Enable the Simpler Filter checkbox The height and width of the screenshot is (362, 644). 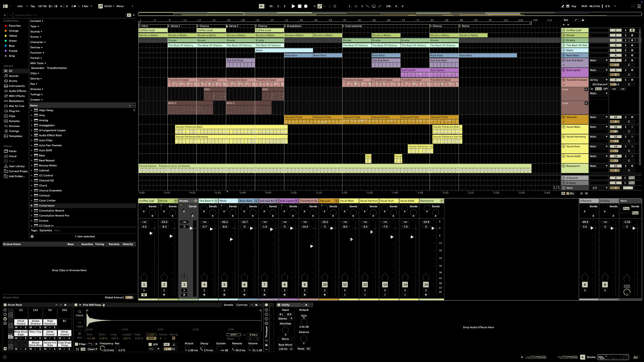76,344
